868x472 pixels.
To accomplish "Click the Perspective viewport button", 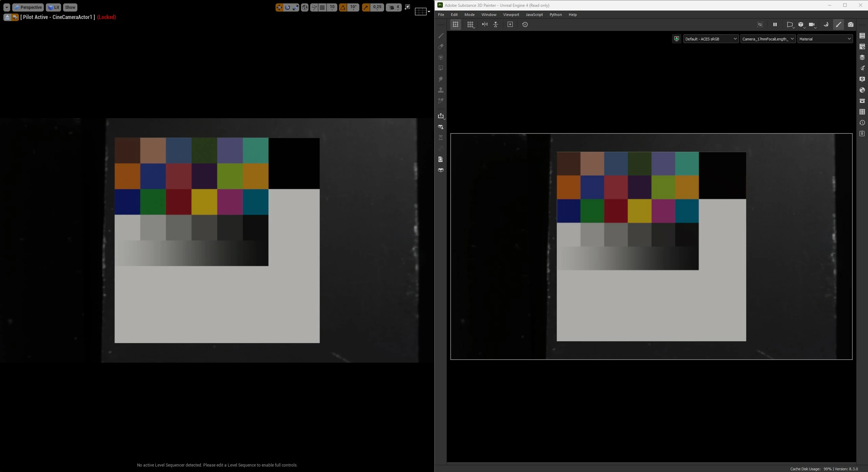I will coord(28,7).
